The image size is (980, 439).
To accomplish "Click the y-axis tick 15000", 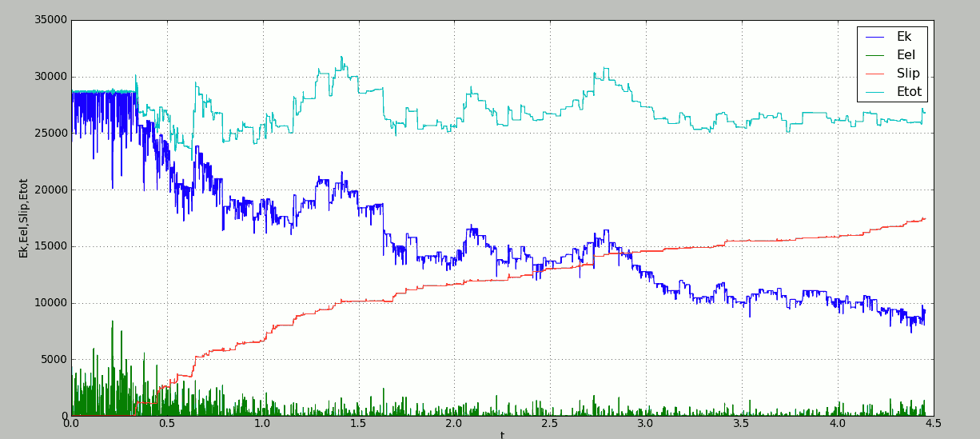I will pos(50,246).
